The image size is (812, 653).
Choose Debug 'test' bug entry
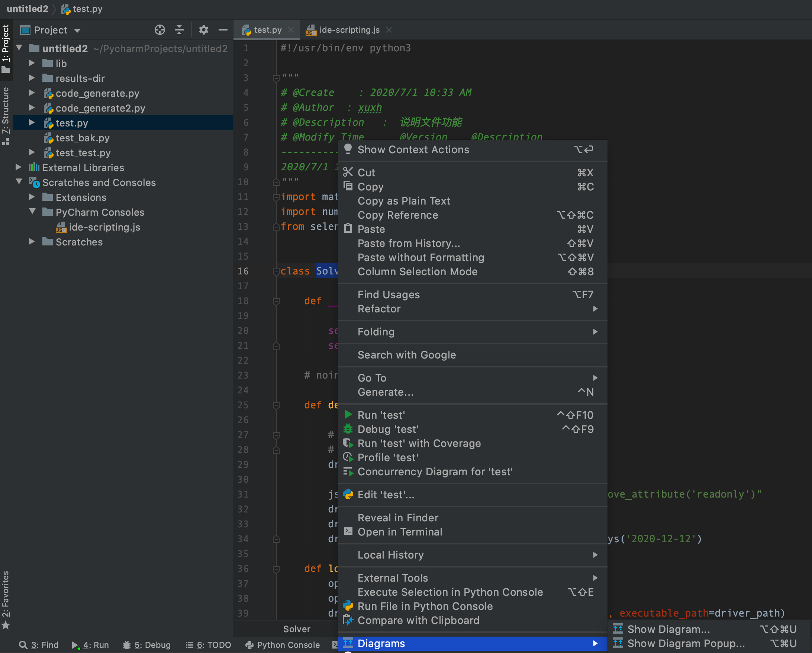coord(472,429)
